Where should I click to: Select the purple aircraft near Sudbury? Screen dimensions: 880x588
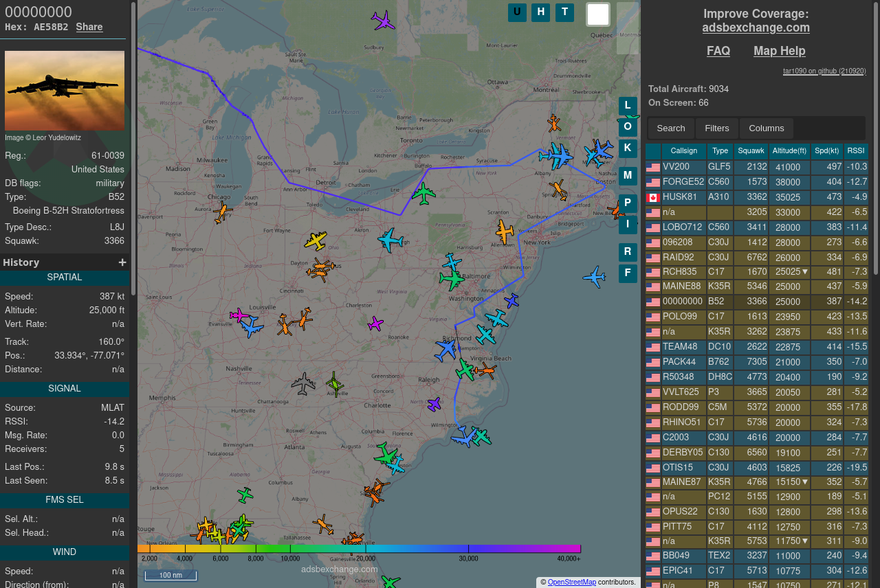[x=383, y=20]
